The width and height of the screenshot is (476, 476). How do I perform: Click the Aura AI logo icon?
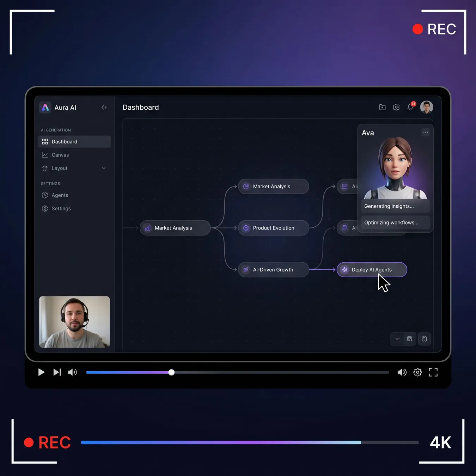pos(45,108)
